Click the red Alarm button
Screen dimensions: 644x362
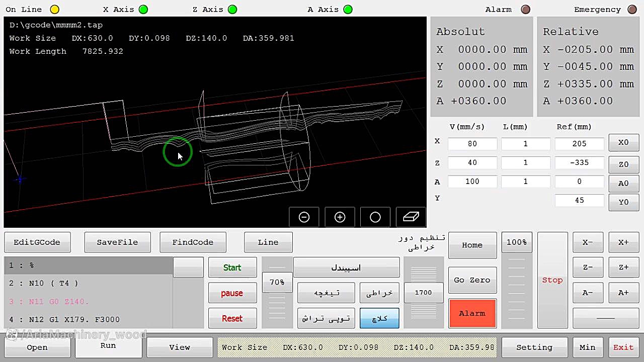coord(472,313)
